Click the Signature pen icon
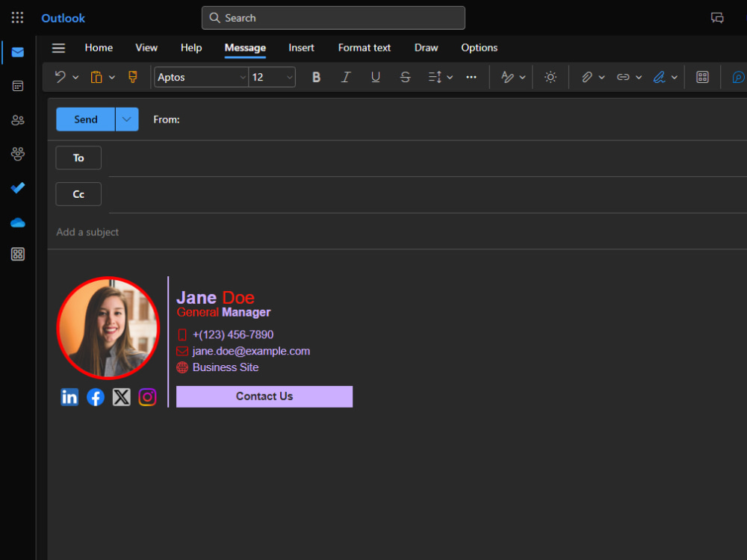 (660, 77)
